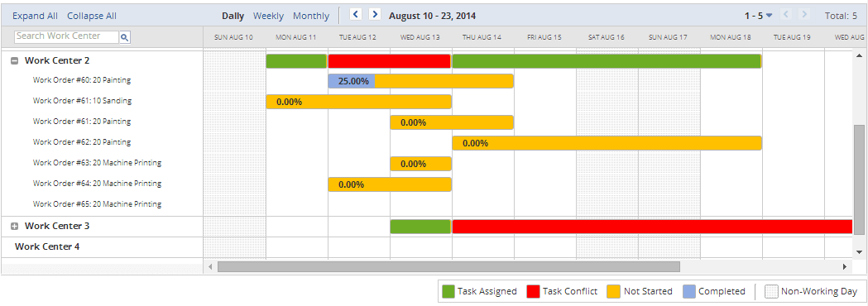This screenshot has width=868, height=306.
Task: Focus the Search Work Center field
Action: pyautogui.click(x=67, y=36)
